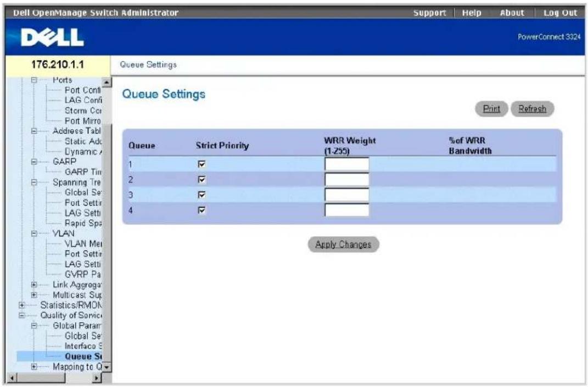The image size is (588, 387).
Task: Open Interface Settings under Global Parameters
Action: click(x=83, y=346)
